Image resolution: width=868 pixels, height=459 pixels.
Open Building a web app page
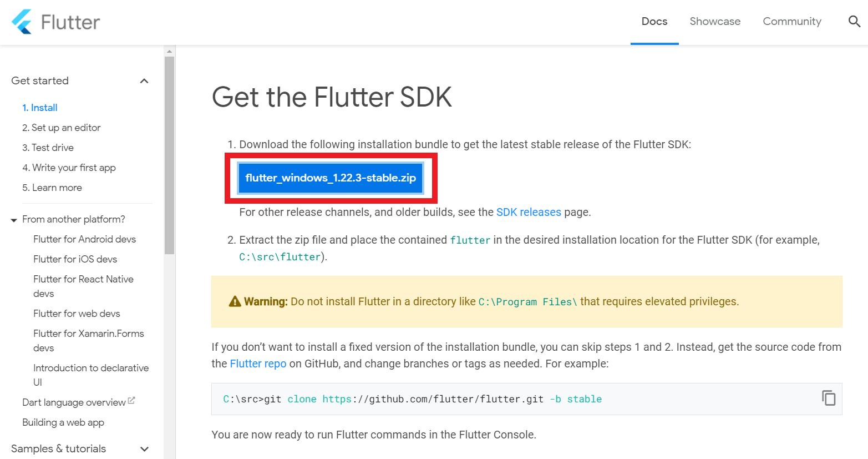click(x=63, y=422)
